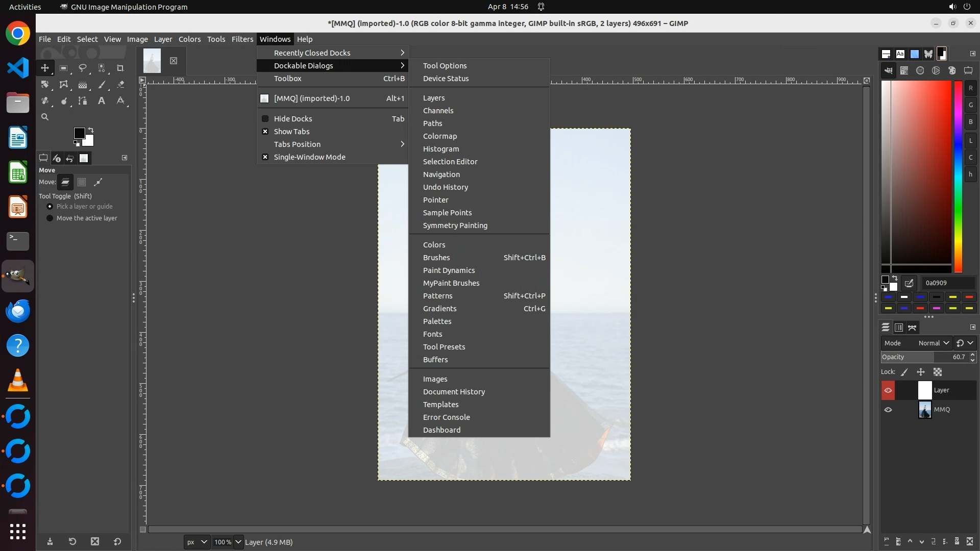
Task: Click the swap foreground/background colors arrow
Action: (x=91, y=130)
